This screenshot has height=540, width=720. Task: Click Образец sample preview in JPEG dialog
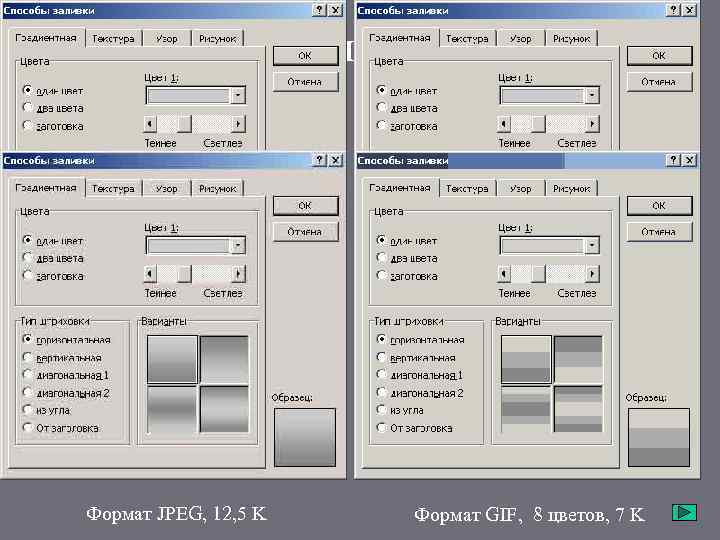tap(305, 438)
